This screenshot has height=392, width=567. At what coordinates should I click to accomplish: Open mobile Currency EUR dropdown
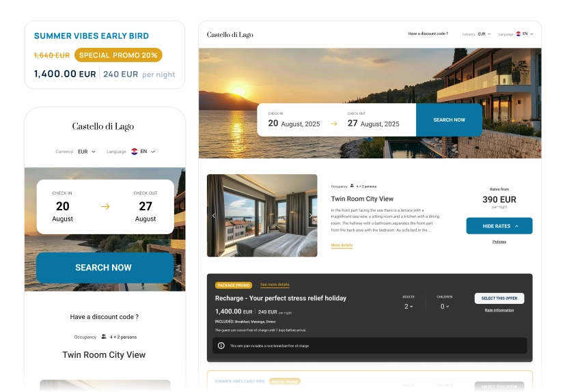point(87,152)
